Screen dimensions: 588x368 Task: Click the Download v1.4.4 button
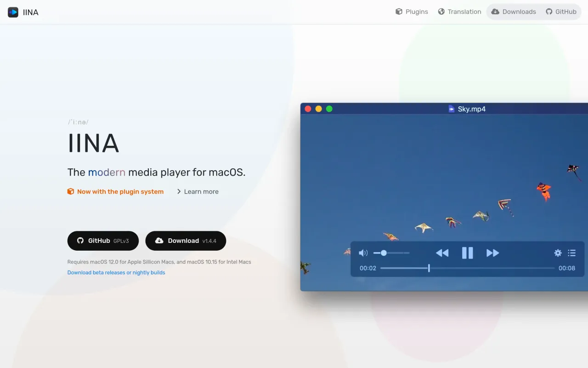coord(186,241)
